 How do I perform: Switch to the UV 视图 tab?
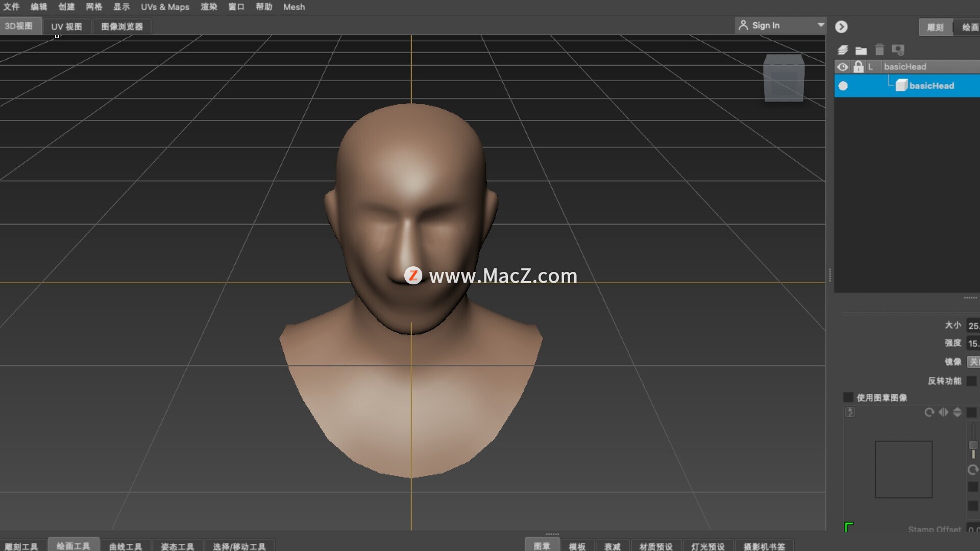coord(66,27)
